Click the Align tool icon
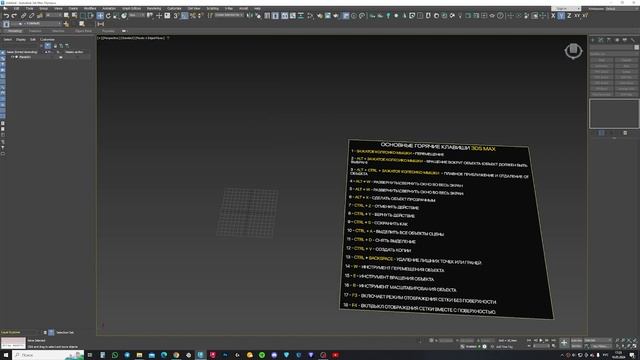 [x=258, y=16]
